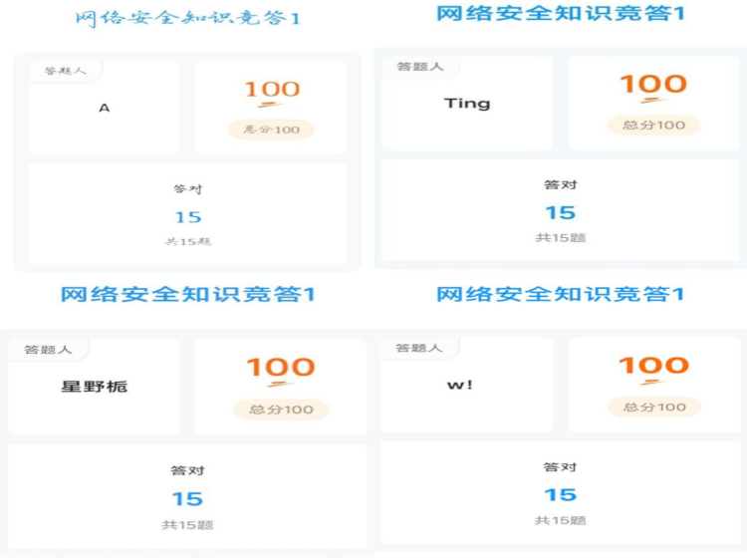
Task: Click the 总分100 badge in Ting's result
Action: click(654, 125)
